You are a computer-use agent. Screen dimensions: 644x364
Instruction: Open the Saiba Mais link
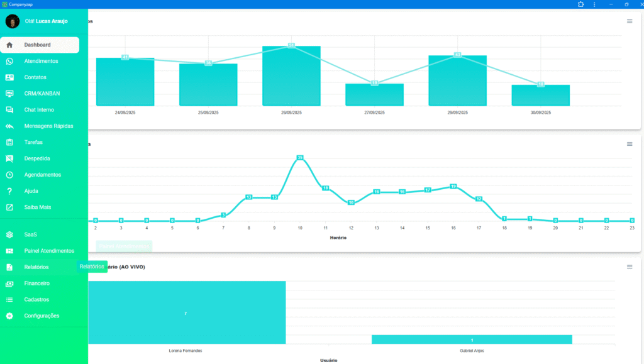click(x=39, y=207)
